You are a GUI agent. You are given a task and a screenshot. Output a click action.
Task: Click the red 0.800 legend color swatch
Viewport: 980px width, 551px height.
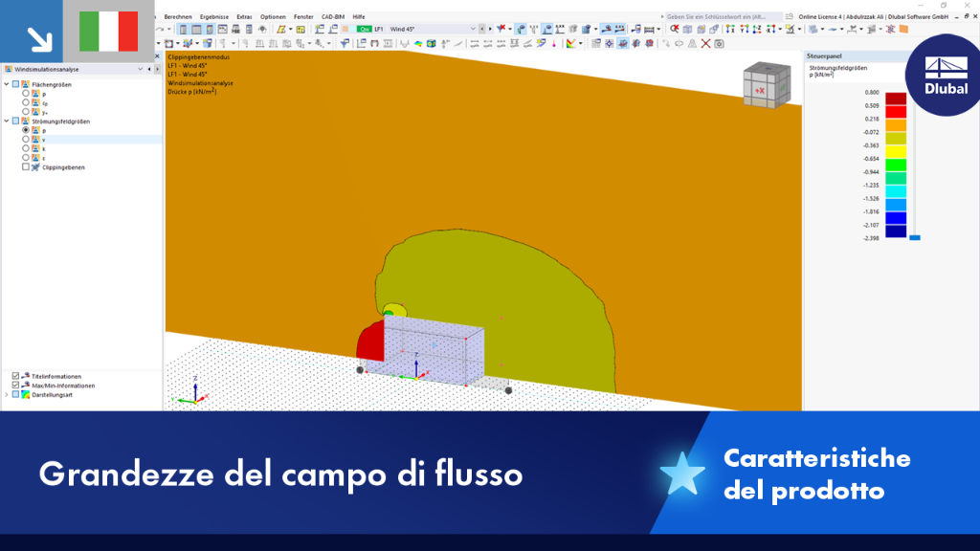[x=896, y=99]
